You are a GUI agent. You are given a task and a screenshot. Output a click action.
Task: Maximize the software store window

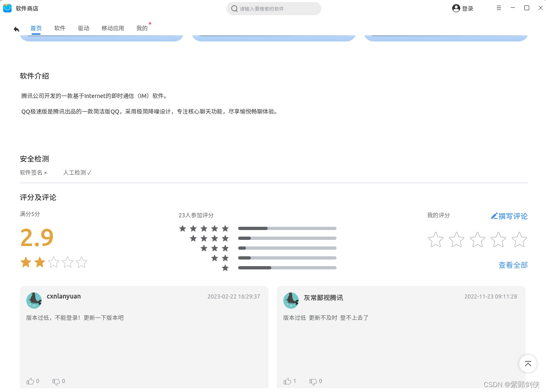(x=527, y=8)
